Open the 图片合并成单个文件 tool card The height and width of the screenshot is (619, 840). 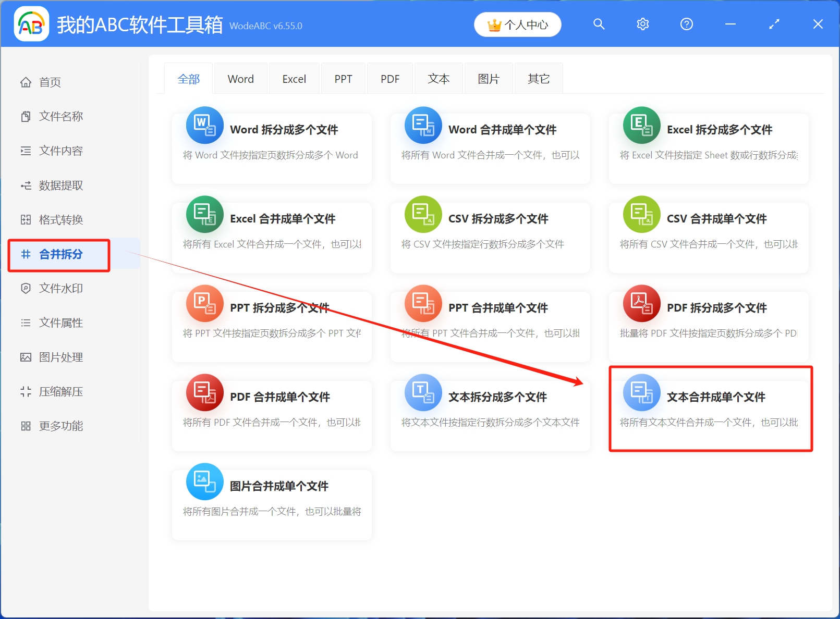[271, 503]
